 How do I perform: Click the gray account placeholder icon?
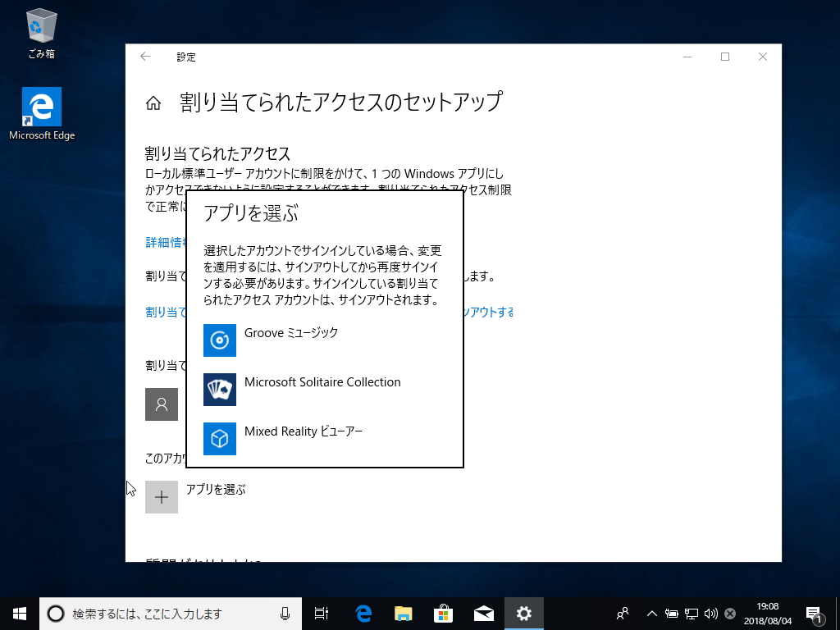point(162,404)
